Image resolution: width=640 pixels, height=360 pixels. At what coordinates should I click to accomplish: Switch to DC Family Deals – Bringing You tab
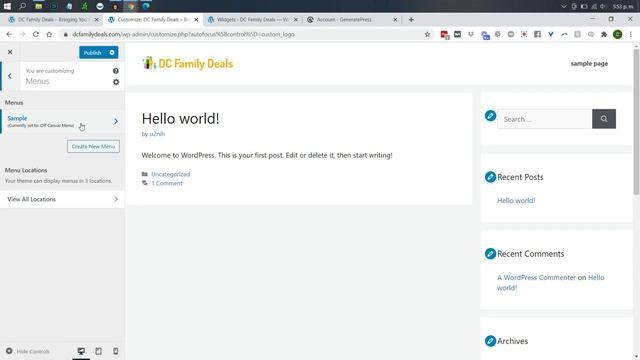[53, 19]
